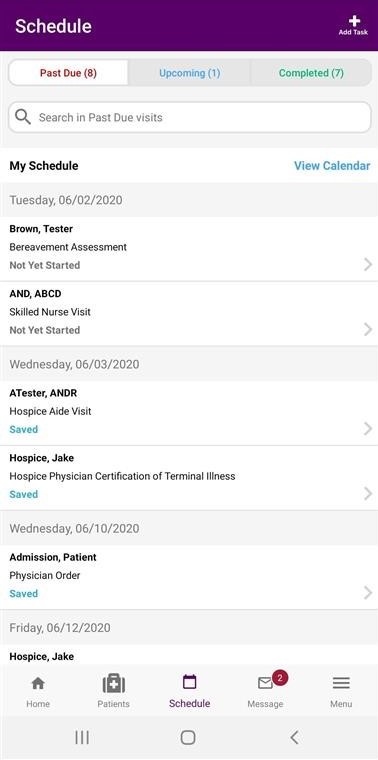Tap the Add Task plus icon

point(354,21)
